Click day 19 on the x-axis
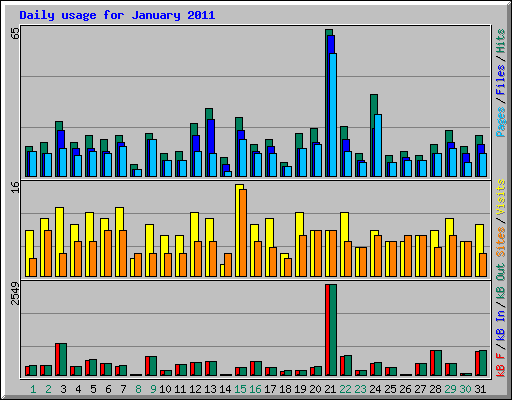Image resolution: width=512 pixels, height=400 pixels. tap(300, 389)
